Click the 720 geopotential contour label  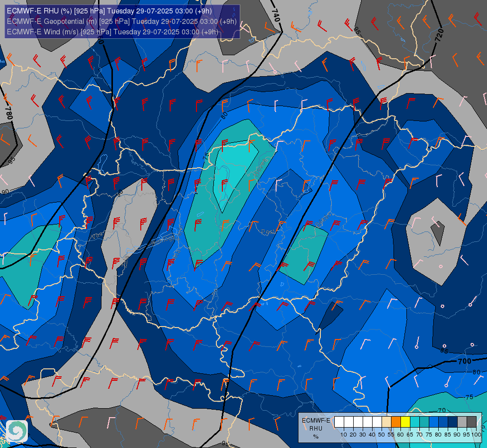click(439, 35)
